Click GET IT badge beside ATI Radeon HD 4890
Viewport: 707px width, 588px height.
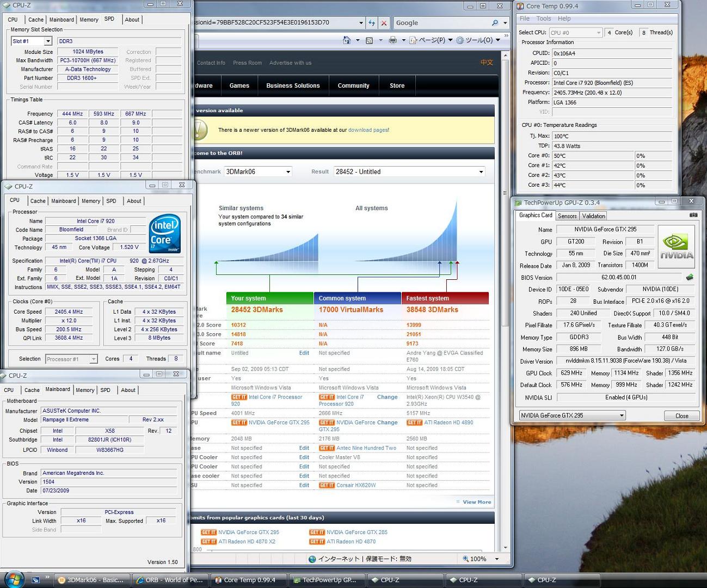(x=414, y=422)
